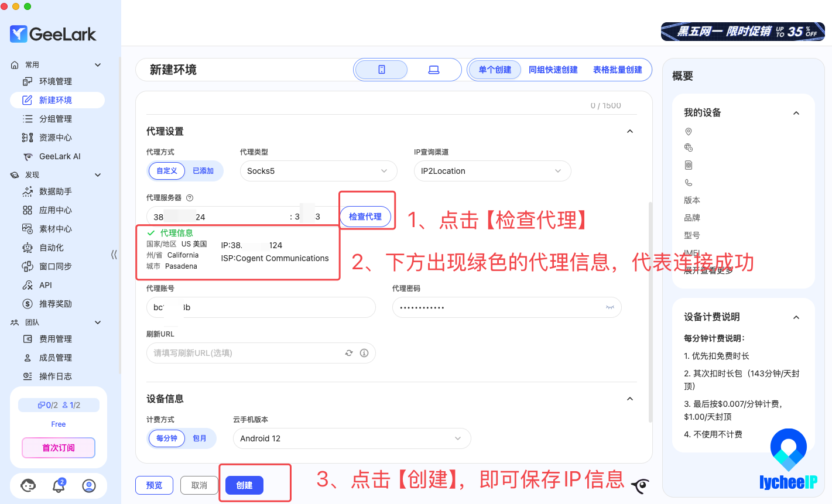Screen dimensions: 832x504
Task: Open notifications bell icon
Action: click(x=59, y=485)
